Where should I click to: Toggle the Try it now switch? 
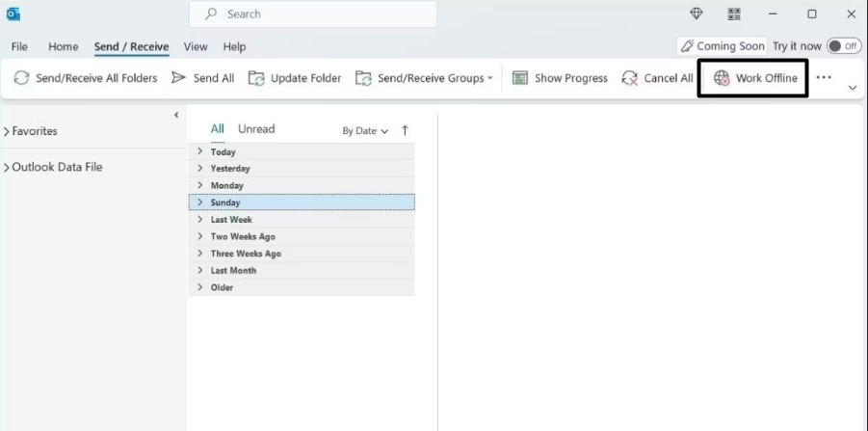coord(843,46)
